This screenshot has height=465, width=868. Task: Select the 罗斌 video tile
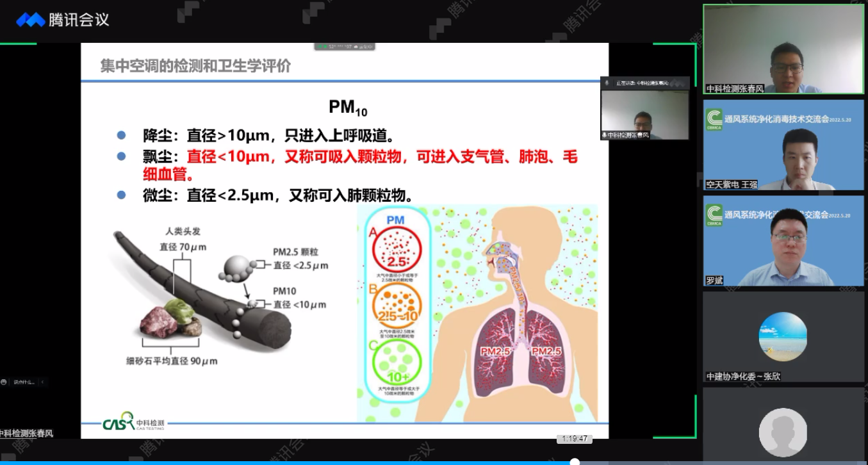783,241
